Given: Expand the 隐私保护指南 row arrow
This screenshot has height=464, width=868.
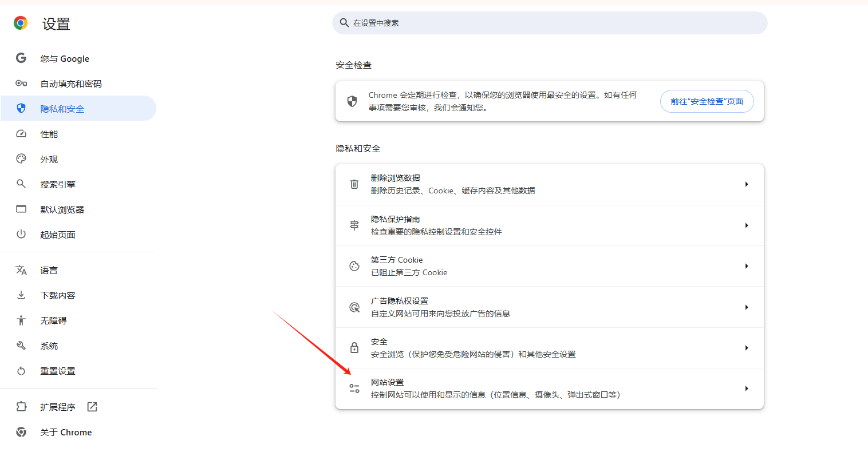Looking at the screenshot, I should pos(747,225).
